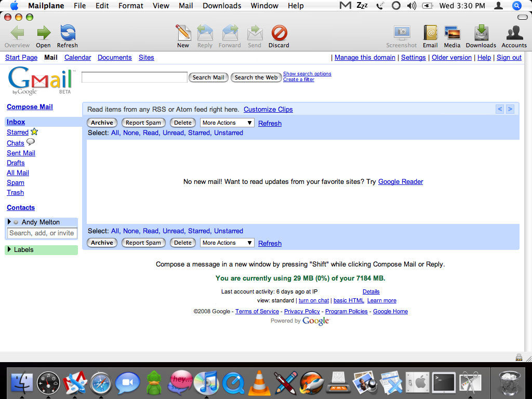Screen dimensions: 532x399
Task: Click Report Spam above the message list
Action: (x=143, y=123)
